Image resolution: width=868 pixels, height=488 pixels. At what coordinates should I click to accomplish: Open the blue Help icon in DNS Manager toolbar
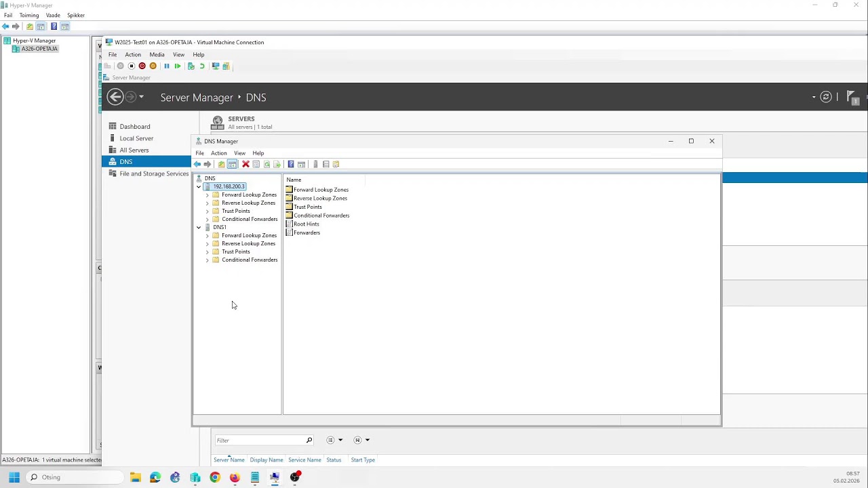click(x=291, y=164)
